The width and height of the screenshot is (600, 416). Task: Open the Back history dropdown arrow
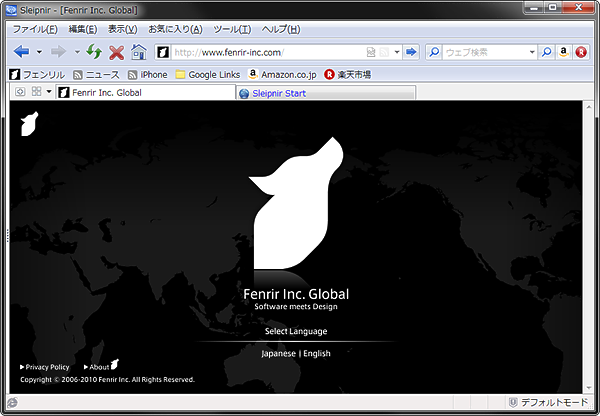(x=39, y=52)
